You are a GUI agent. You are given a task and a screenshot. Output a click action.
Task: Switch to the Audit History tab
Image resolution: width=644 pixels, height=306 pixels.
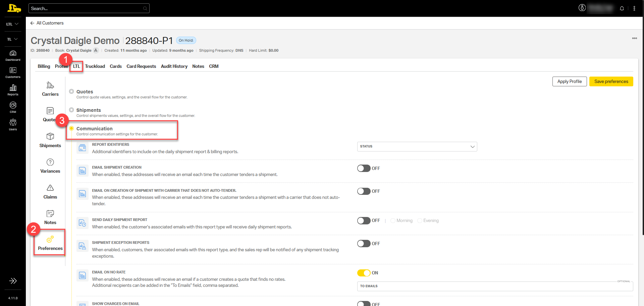click(174, 66)
